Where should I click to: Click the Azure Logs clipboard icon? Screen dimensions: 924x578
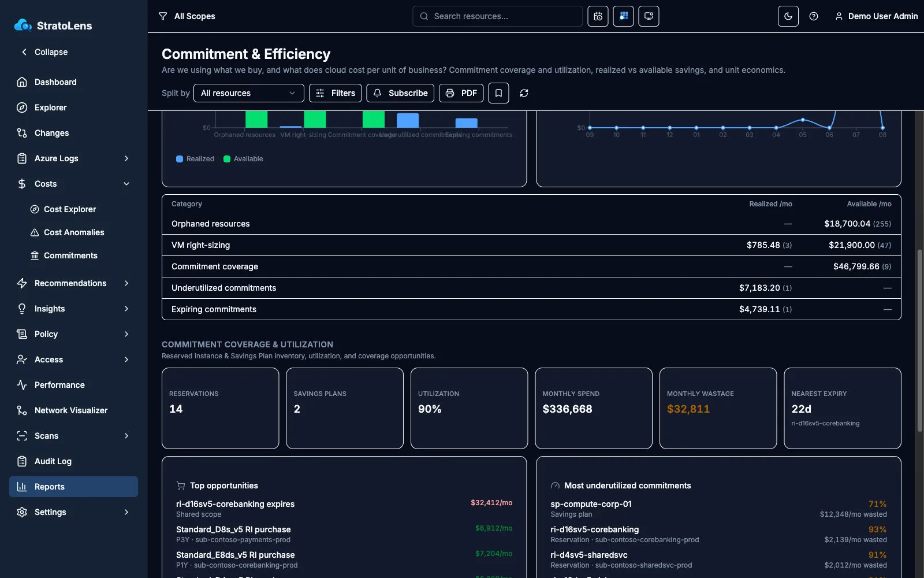pyautogui.click(x=22, y=158)
